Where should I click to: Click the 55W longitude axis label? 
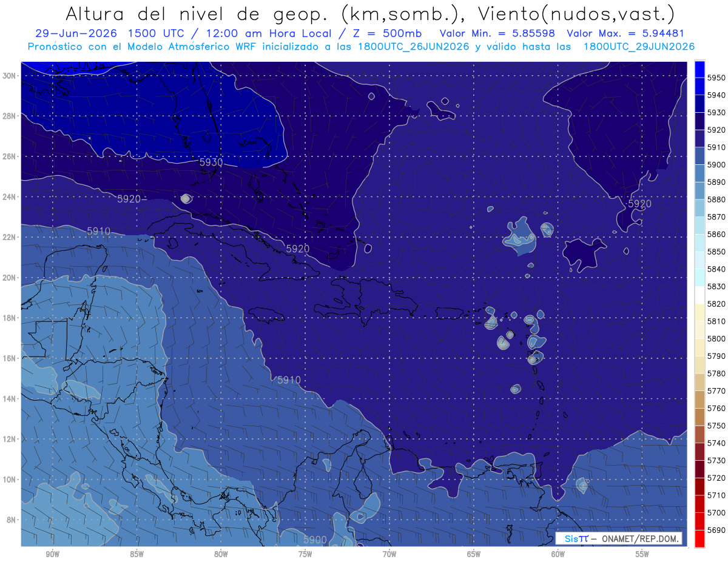coord(642,554)
